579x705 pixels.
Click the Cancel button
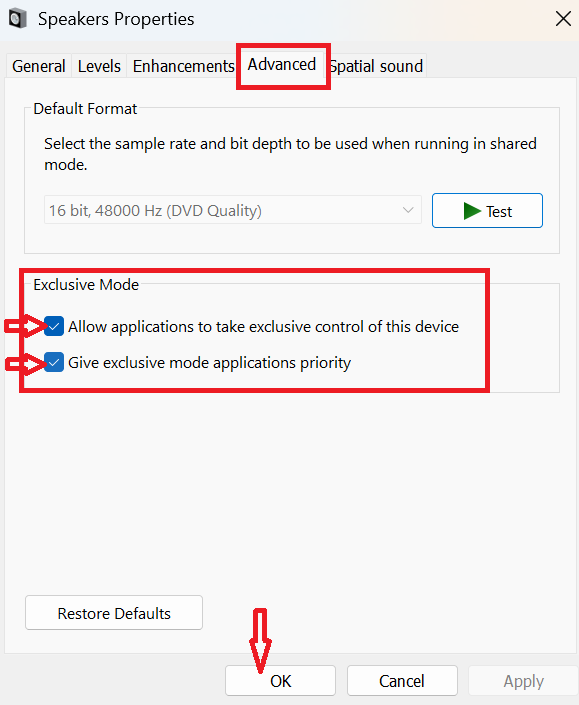402,681
